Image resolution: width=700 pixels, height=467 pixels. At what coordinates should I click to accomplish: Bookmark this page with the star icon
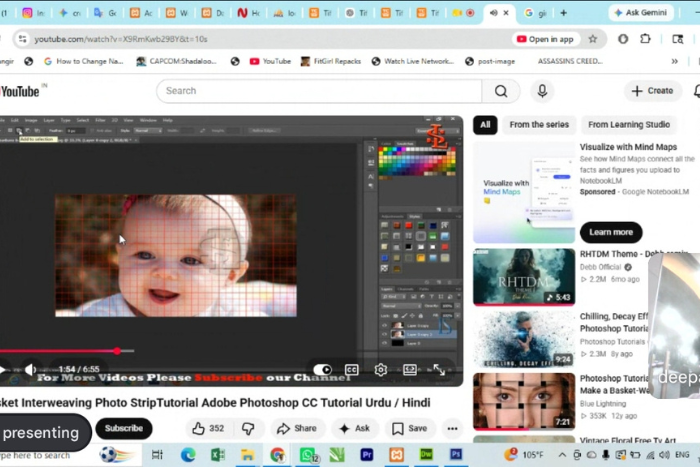pos(593,39)
